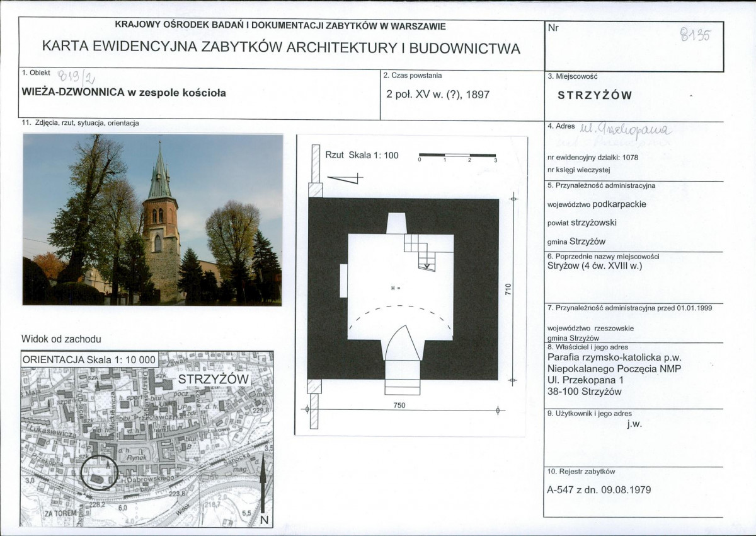Select the '5. Przynależność administracyjna' heading
The height and width of the screenshot is (536, 756).
click(x=602, y=185)
